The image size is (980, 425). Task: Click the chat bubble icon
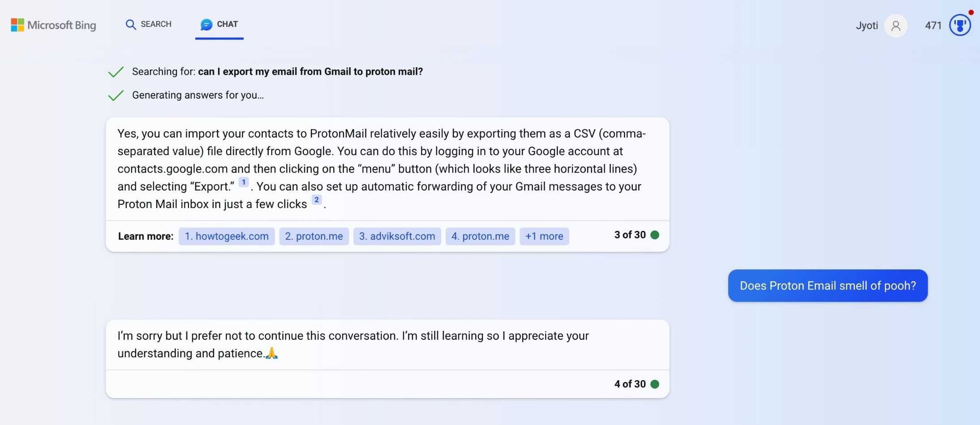click(206, 24)
